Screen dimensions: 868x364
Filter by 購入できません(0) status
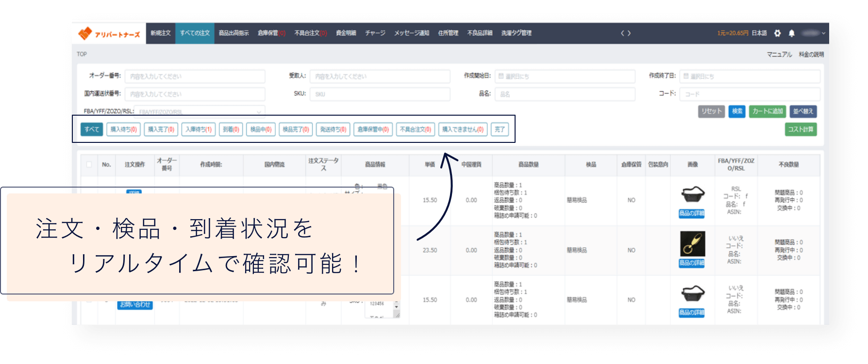[463, 129]
